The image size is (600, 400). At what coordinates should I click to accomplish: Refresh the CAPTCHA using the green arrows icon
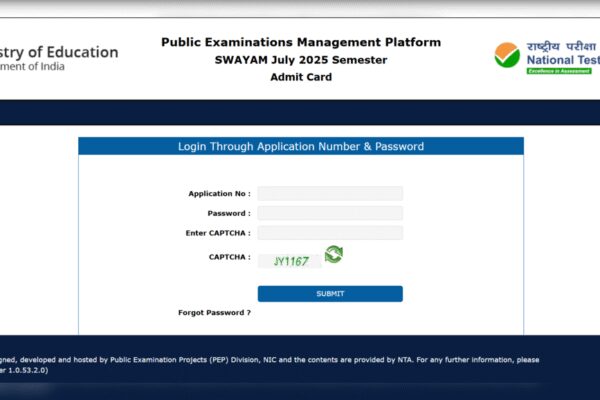[x=334, y=255]
